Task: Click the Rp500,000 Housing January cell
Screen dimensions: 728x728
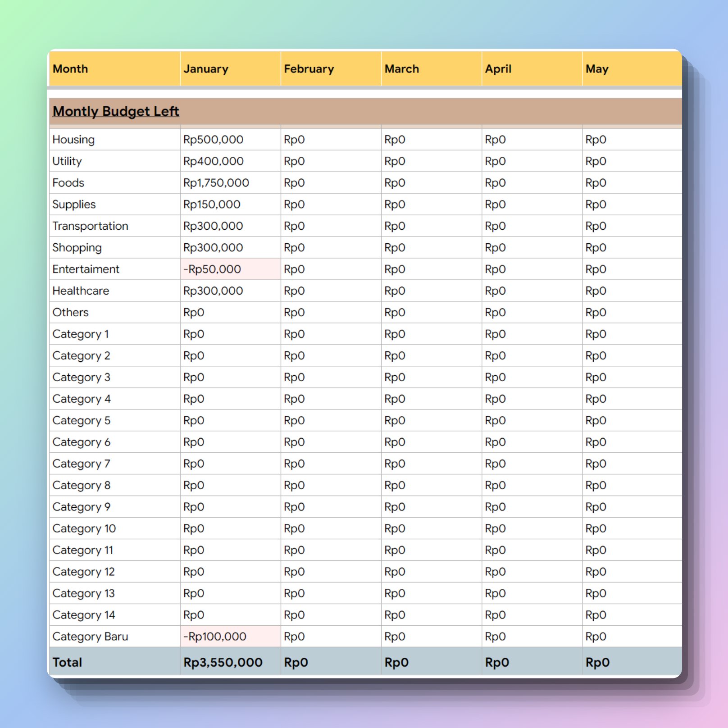Action: [214, 139]
